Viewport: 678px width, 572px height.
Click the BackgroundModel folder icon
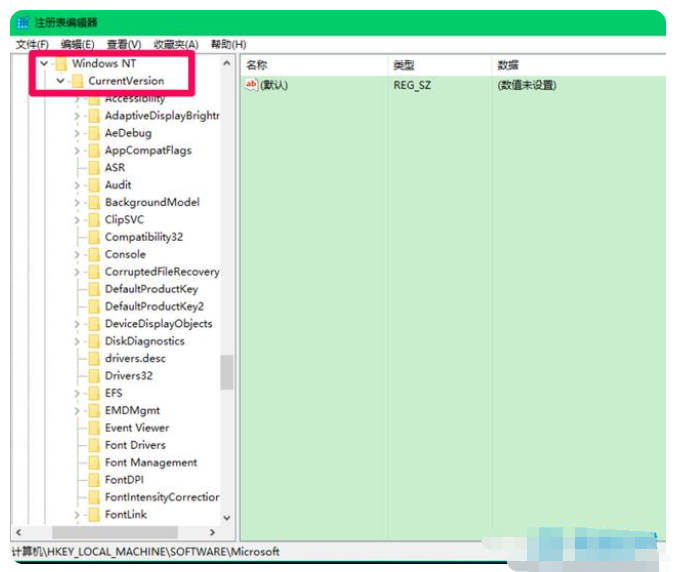click(94, 202)
